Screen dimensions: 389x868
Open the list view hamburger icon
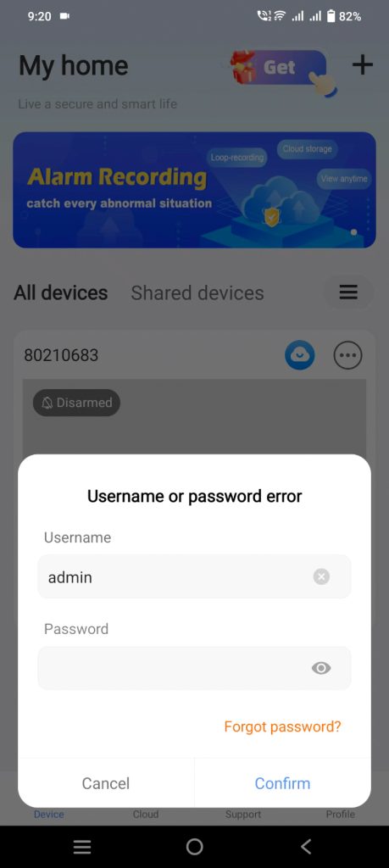pos(348,292)
